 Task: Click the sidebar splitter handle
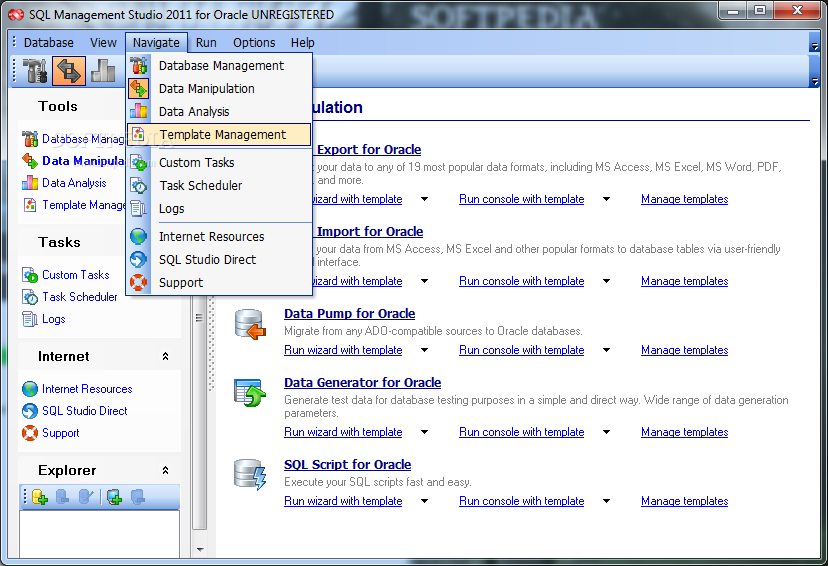[x=212, y=343]
